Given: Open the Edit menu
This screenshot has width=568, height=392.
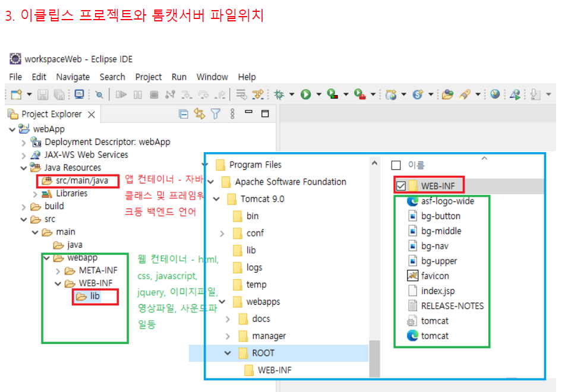Looking at the screenshot, I should [x=39, y=77].
